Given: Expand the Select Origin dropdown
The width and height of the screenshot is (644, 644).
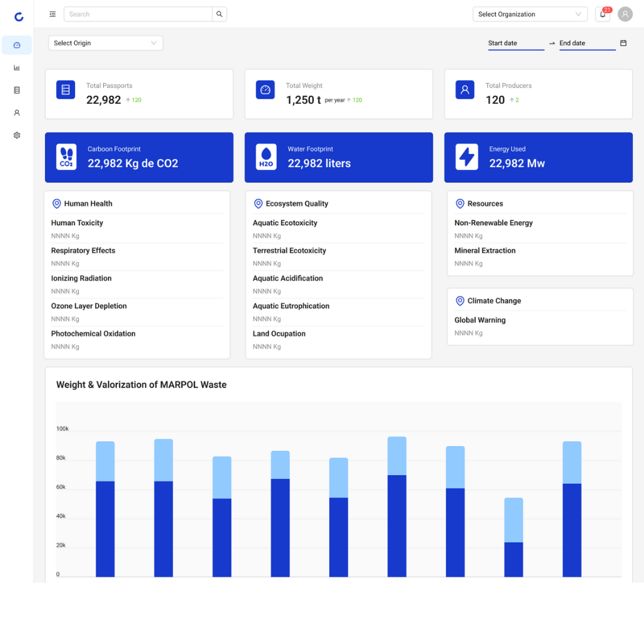Looking at the screenshot, I should (106, 43).
